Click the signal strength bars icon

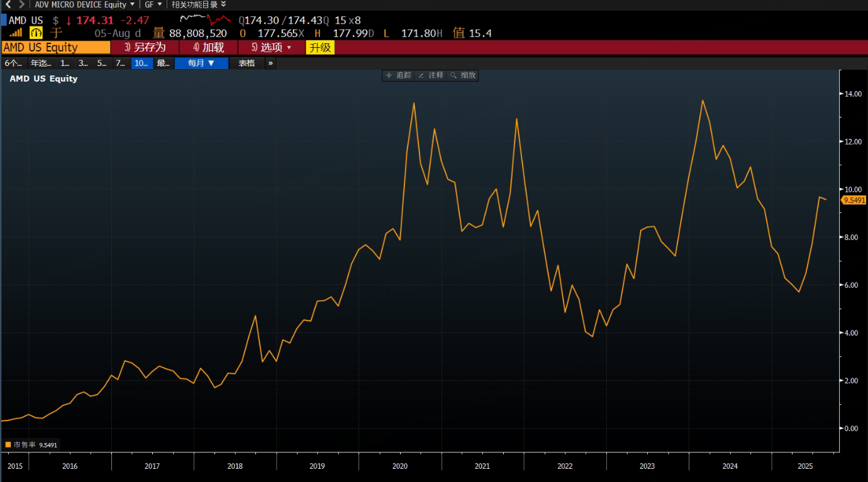point(16,33)
